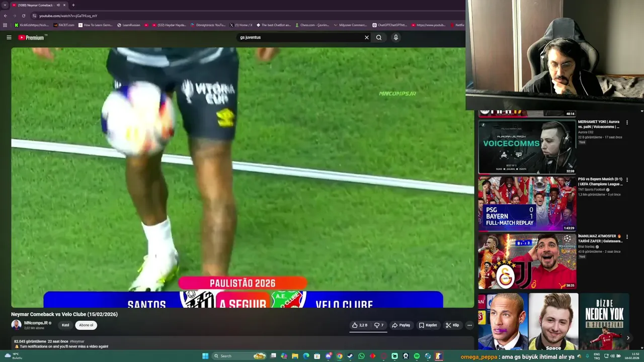This screenshot has width=644, height=362.
Task: Open the apps grid in bookmarks bar
Action: tap(5, 25)
